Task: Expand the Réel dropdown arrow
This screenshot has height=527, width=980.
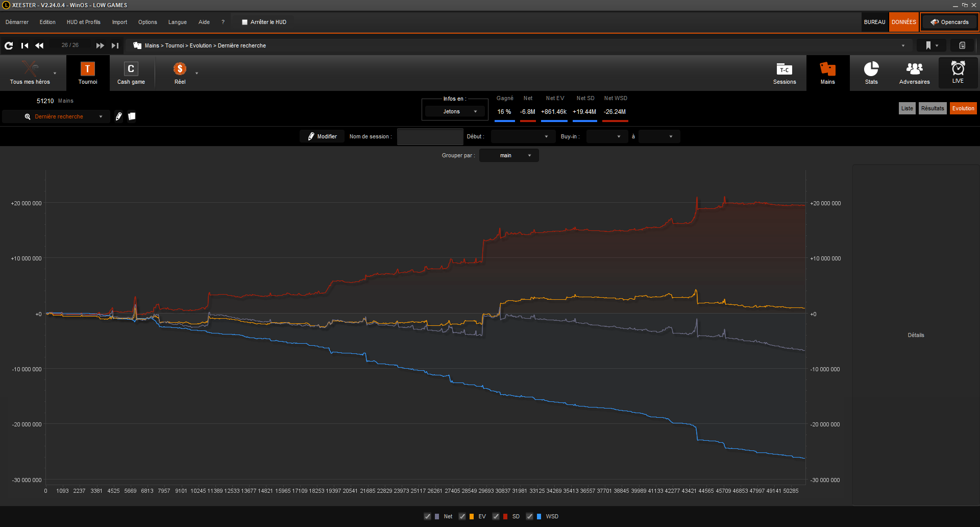Action: (197, 73)
